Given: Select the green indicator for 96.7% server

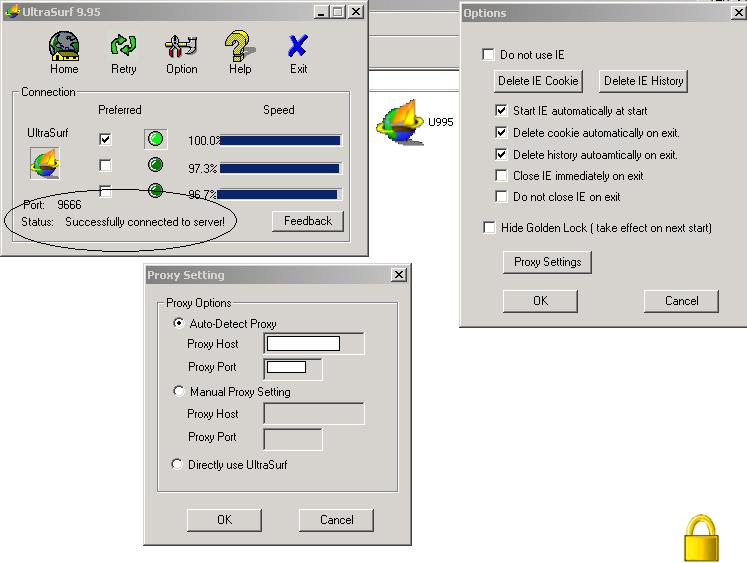Looking at the screenshot, I should click(155, 191).
